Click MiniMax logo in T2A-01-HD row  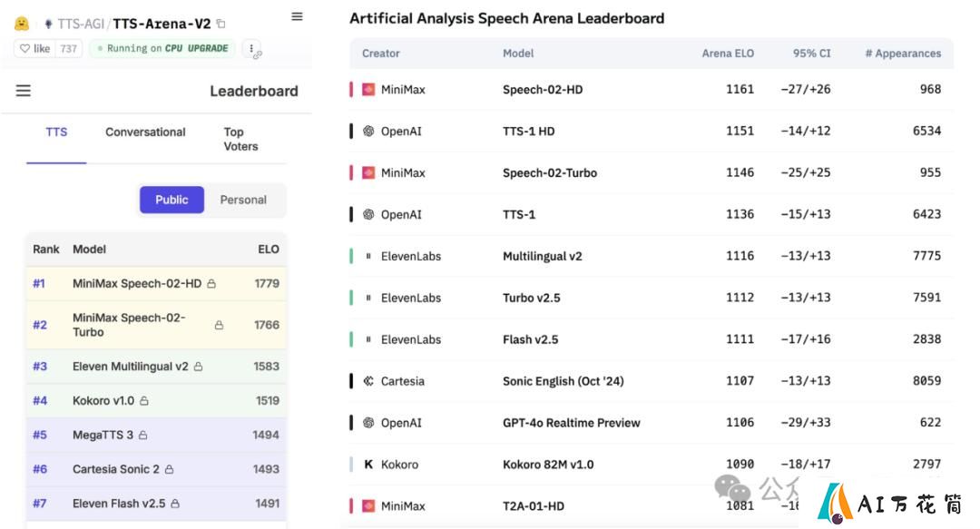pos(368,506)
